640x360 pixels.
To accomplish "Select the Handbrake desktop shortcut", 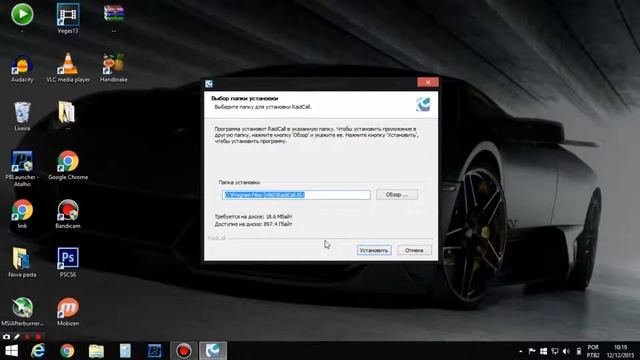I will (113, 68).
